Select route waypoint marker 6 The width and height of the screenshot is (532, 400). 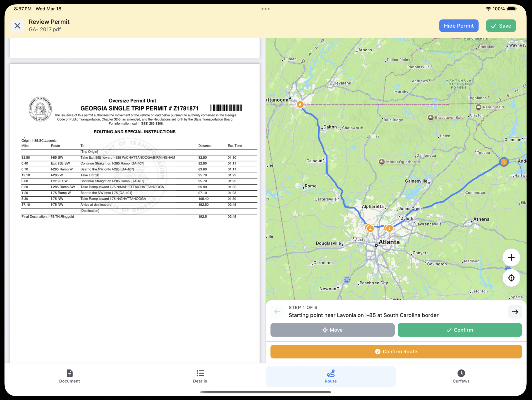300,105
